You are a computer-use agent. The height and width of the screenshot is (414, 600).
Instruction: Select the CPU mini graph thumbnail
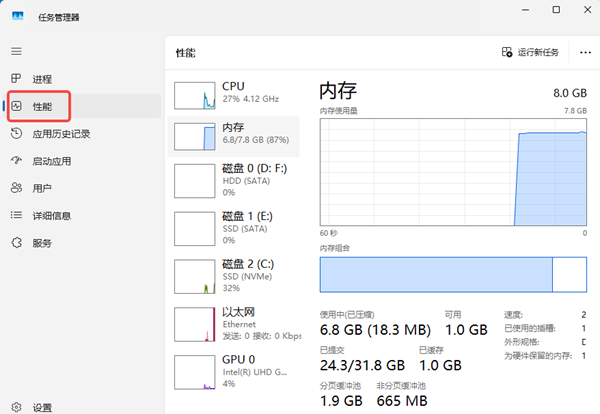(x=194, y=95)
